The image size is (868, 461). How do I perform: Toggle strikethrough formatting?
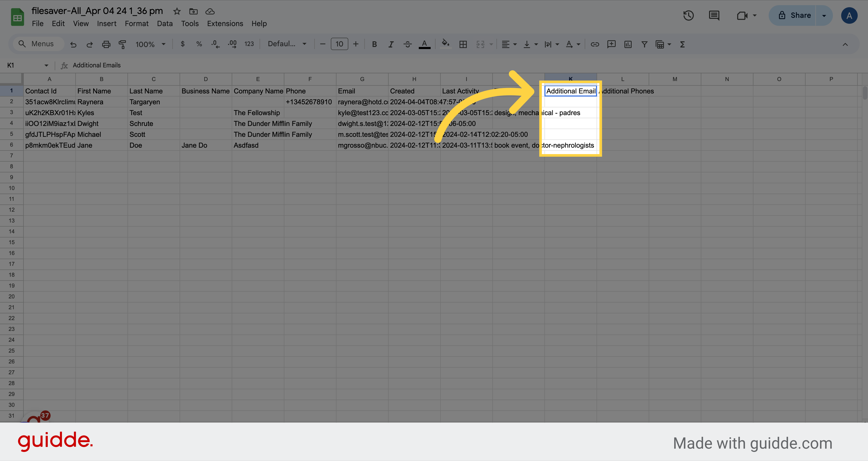407,44
